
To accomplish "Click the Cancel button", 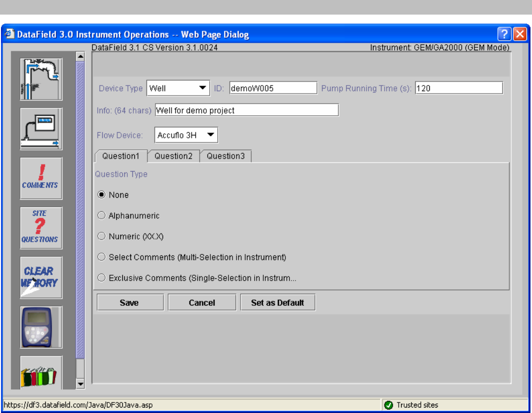I will coord(202,302).
